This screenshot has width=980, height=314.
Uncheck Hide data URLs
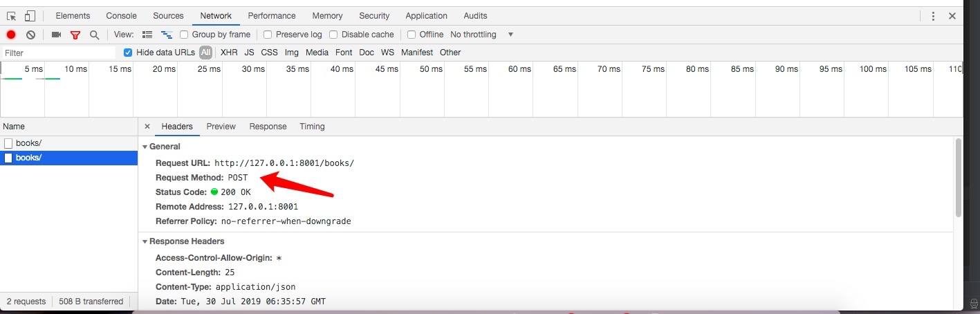(128, 53)
